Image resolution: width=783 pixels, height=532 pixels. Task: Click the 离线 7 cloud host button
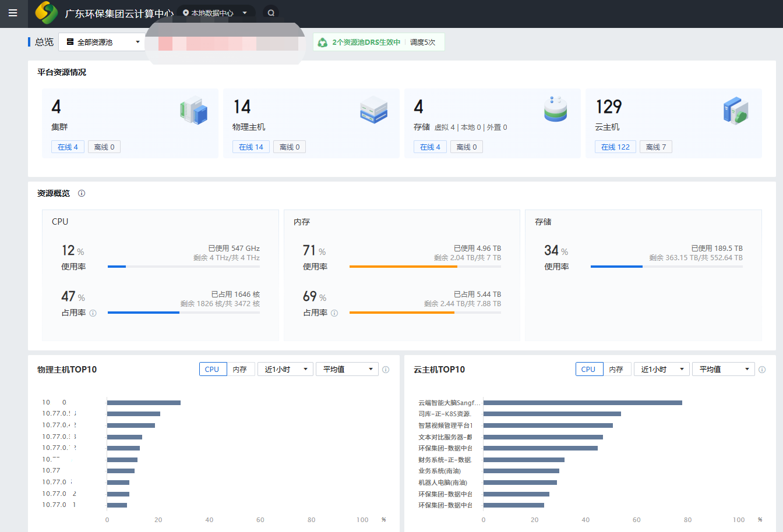(x=655, y=147)
